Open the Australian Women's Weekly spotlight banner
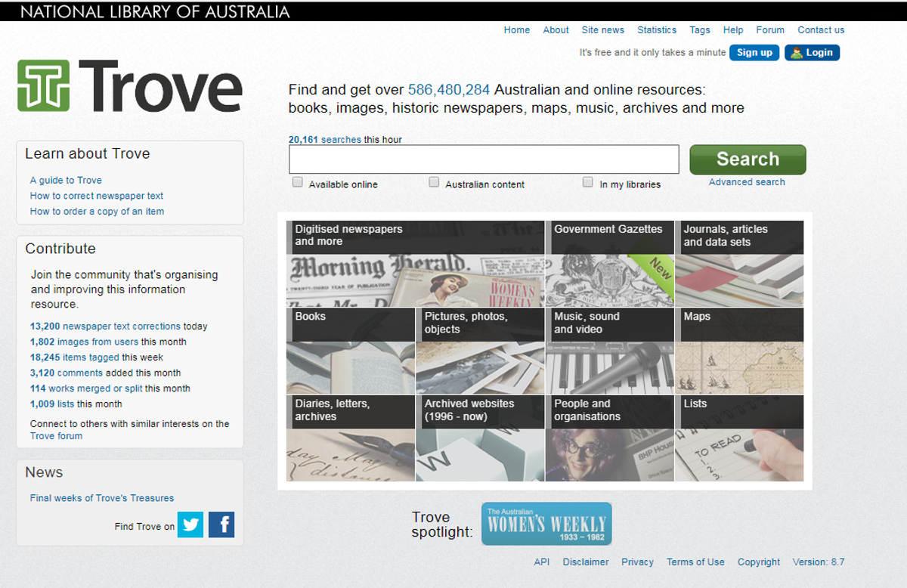 point(546,524)
